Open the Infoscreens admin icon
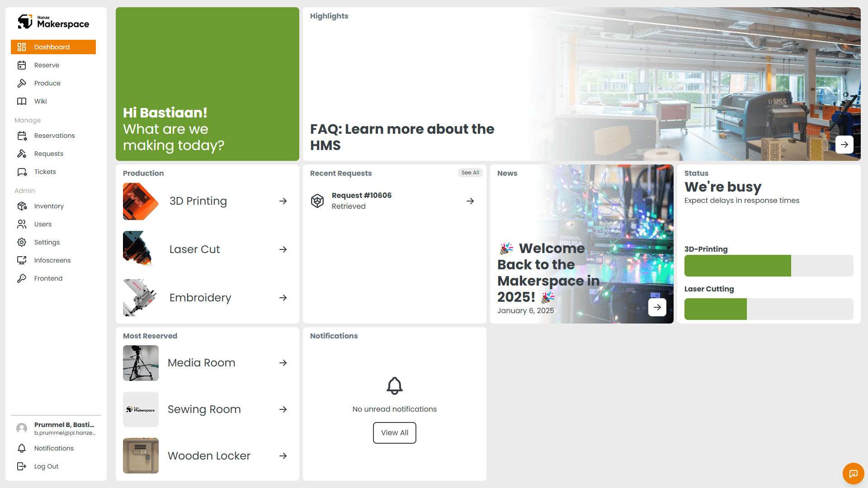 tap(23, 260)
